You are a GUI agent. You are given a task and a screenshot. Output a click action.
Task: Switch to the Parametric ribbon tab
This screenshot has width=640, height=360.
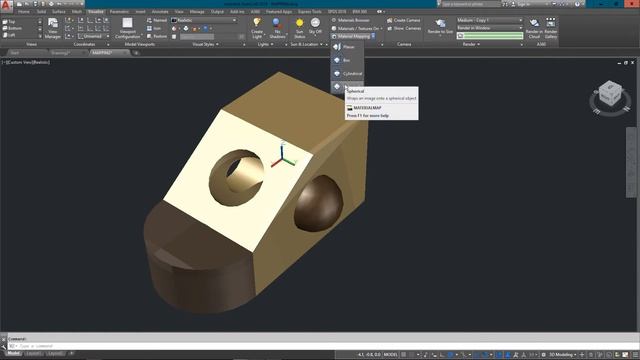coord(119,11)
